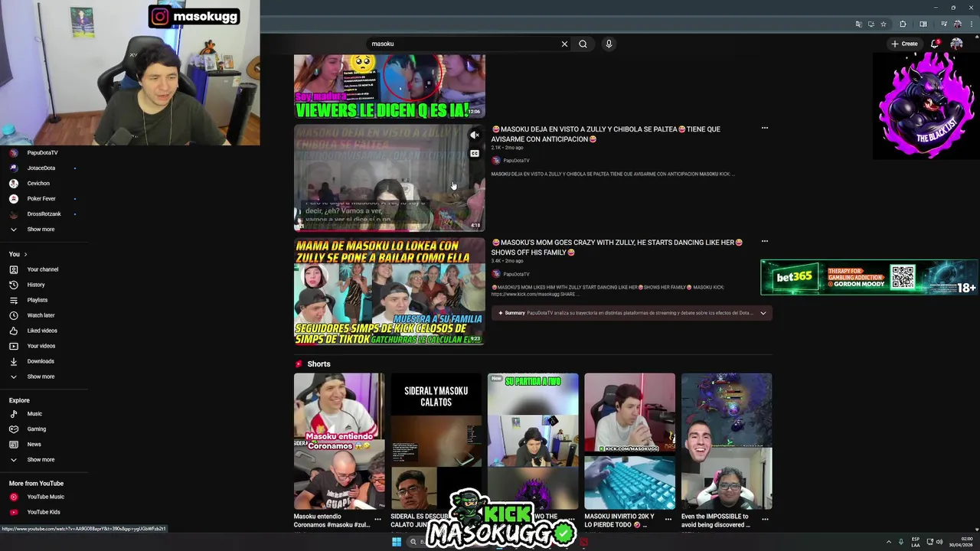Click inside the search field containing masoku

pyautogui.click(x=463, y=44)
